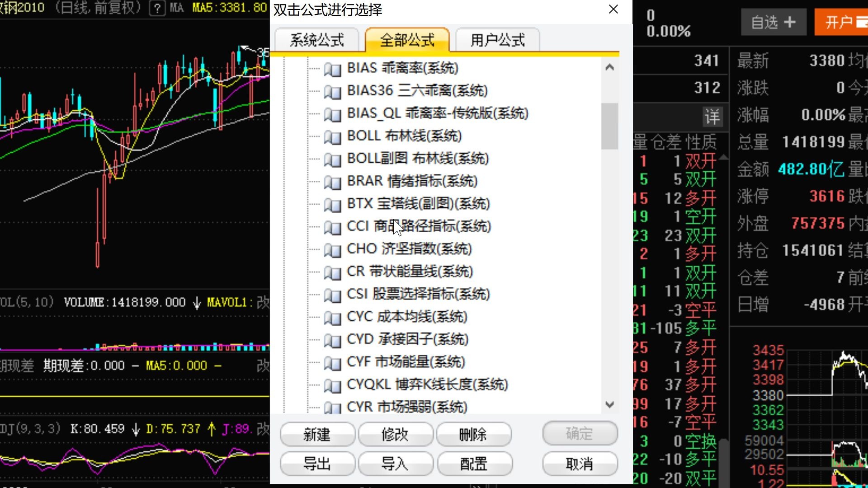Select BIAS36 三六乖离(系统) formula
Screen dimensions: 868x488
pyautogui.click(x=417, y=91)
